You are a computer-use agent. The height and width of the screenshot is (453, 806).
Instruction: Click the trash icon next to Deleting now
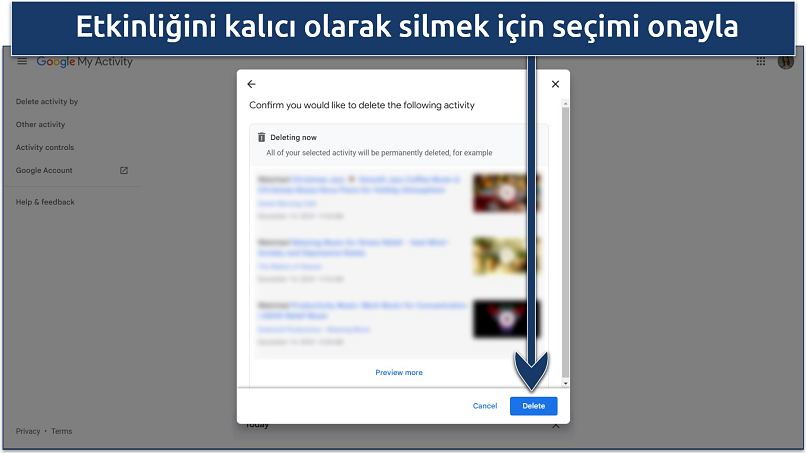coord(261,137)
